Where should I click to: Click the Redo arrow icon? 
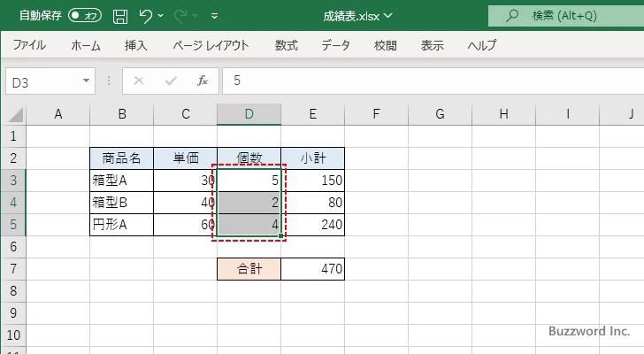tap(180, 16)
